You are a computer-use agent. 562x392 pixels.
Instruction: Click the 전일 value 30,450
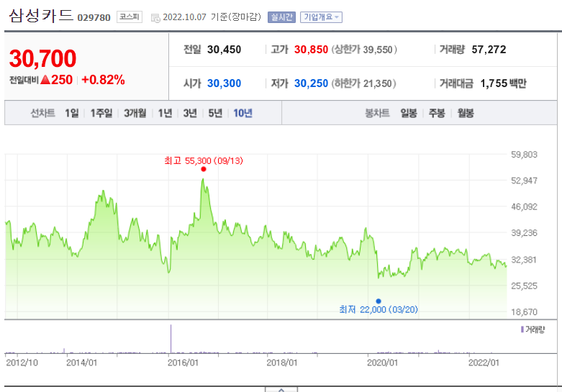pos(224,50)
